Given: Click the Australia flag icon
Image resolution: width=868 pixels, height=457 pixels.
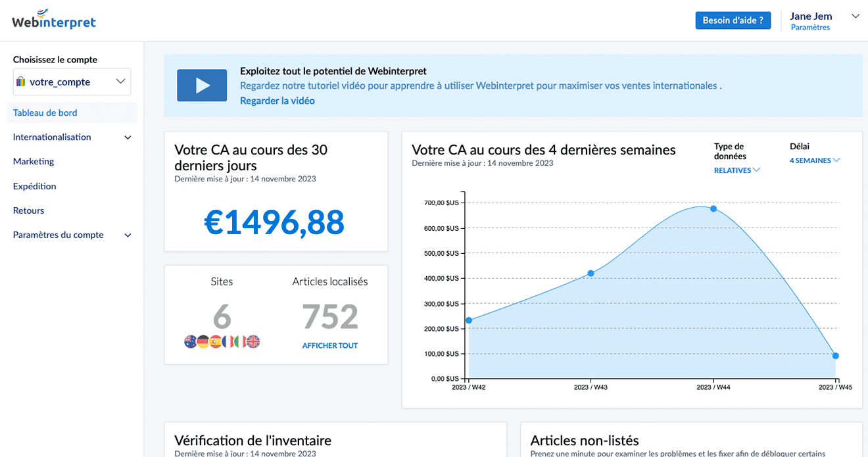Looking at the screenshot, I should tap(191, 341).
